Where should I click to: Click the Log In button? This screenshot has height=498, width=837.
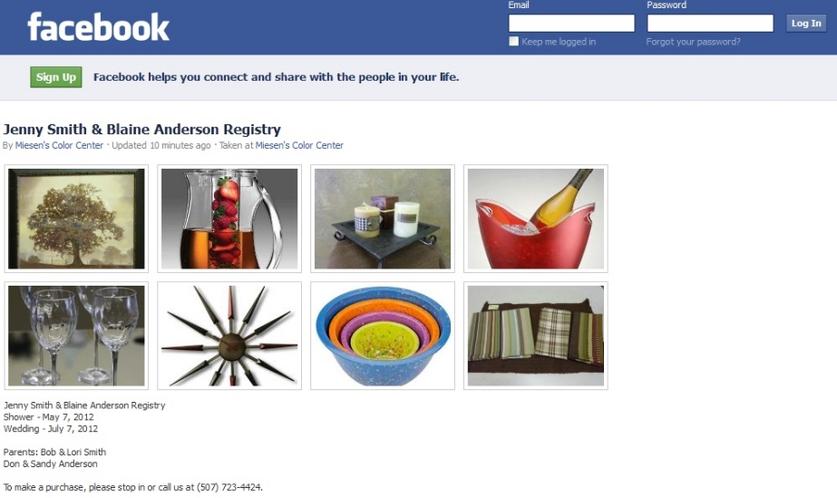tap(806, 23)
